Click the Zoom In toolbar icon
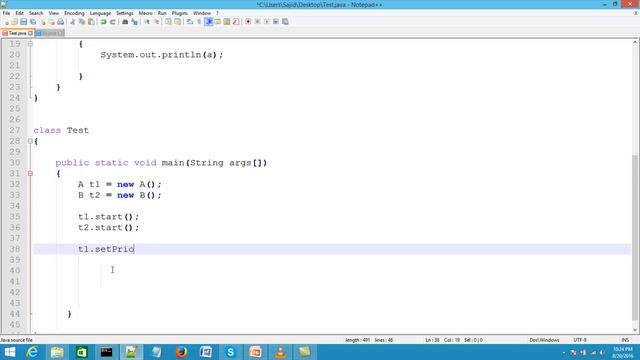The image size is (640, 360). coord(147,22)
